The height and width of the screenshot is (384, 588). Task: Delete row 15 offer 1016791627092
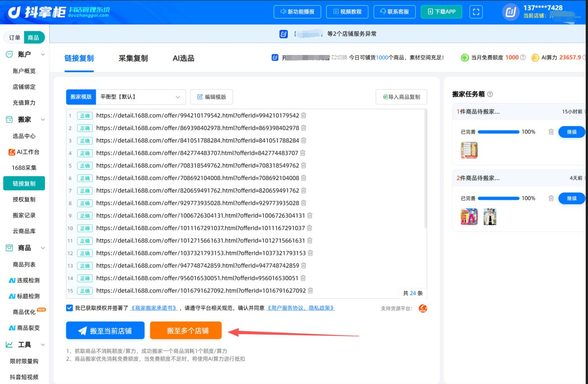(310, 291)
